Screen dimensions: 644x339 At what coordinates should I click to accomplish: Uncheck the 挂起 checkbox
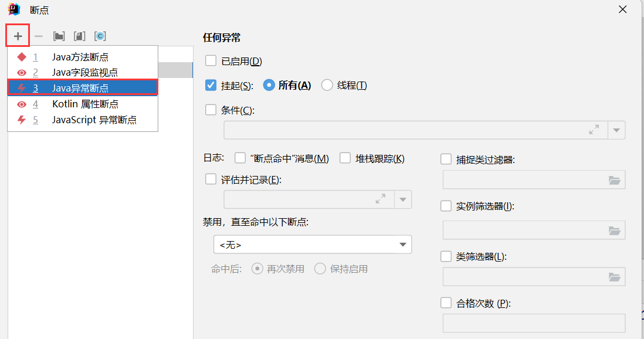(210, 84)
